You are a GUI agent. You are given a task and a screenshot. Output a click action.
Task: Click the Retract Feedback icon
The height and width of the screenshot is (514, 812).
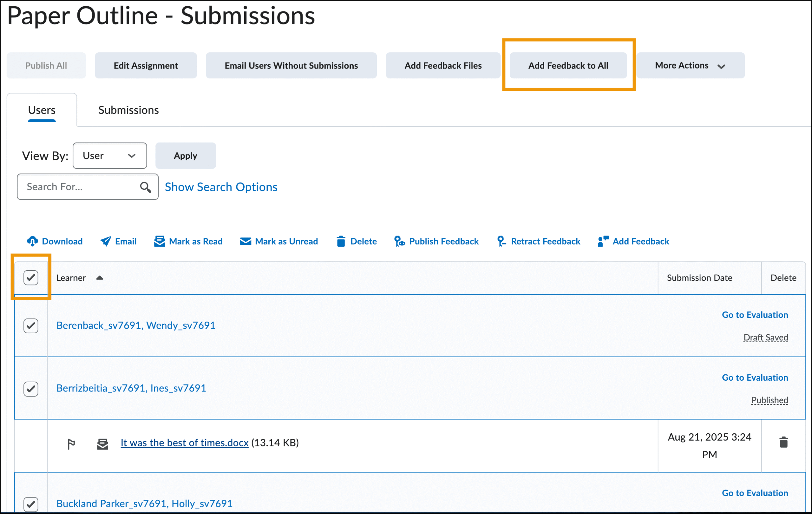pyautogui.click(x=501, y=241)
